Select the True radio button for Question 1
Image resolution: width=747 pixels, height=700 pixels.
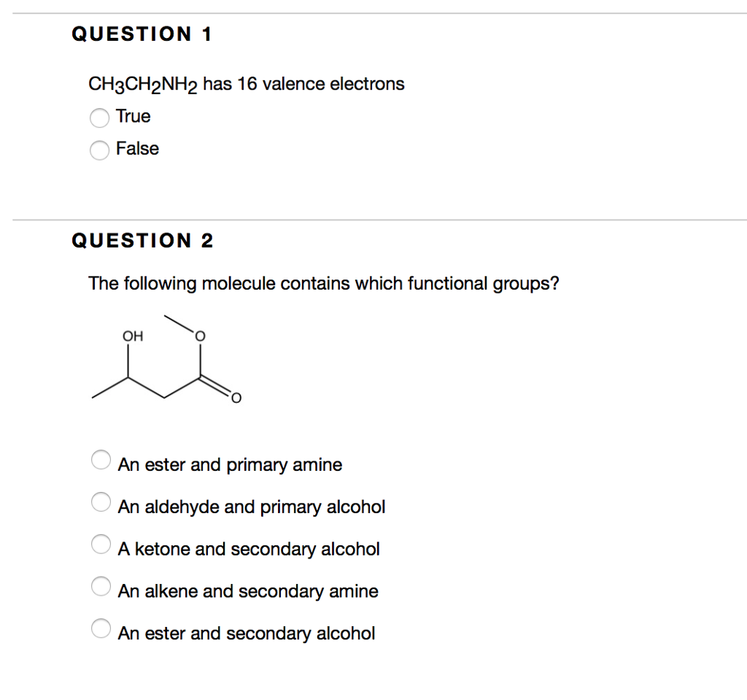pos(99,118)
